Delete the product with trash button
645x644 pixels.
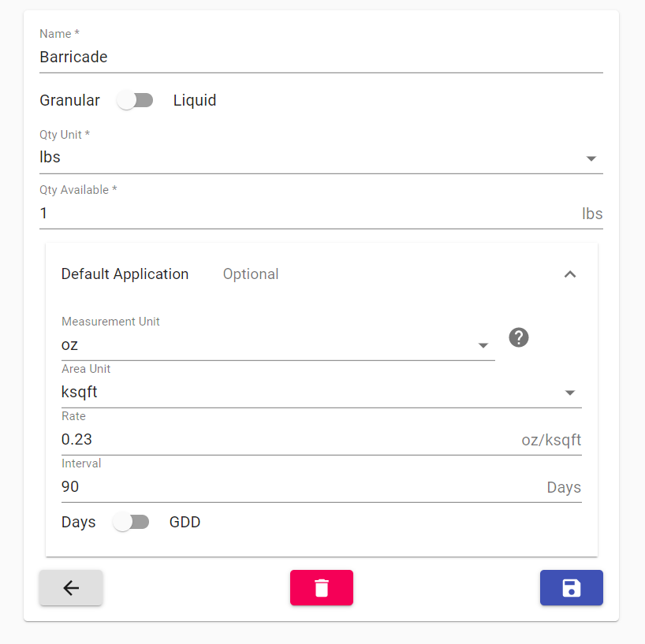pyautogui.click(x=322, y=588)
